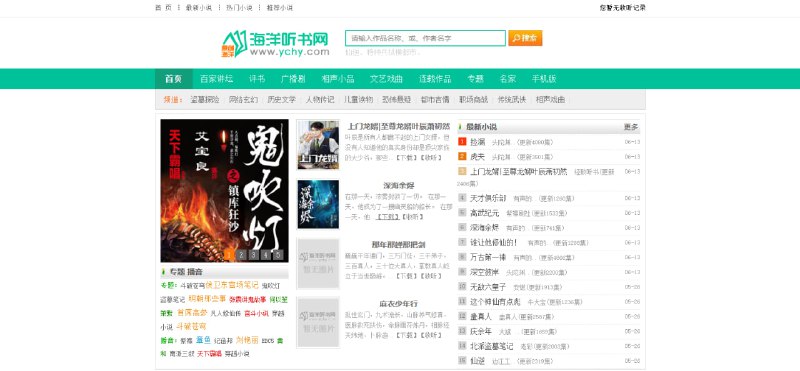This screenshot has width=800, height=371.
Task: Open the 百家讲坛 navigation tab
Action: (216, 79)
